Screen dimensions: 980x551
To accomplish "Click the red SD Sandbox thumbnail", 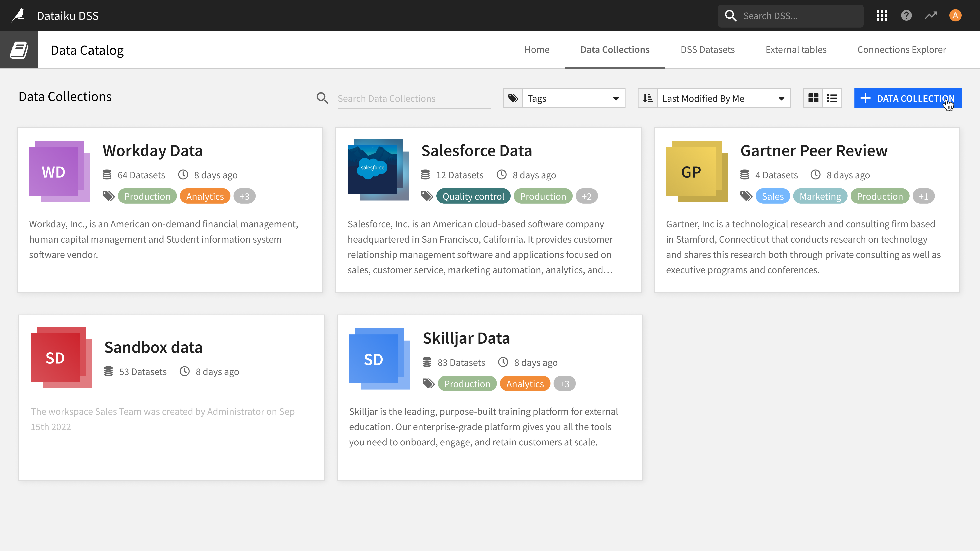I will 61,357.
